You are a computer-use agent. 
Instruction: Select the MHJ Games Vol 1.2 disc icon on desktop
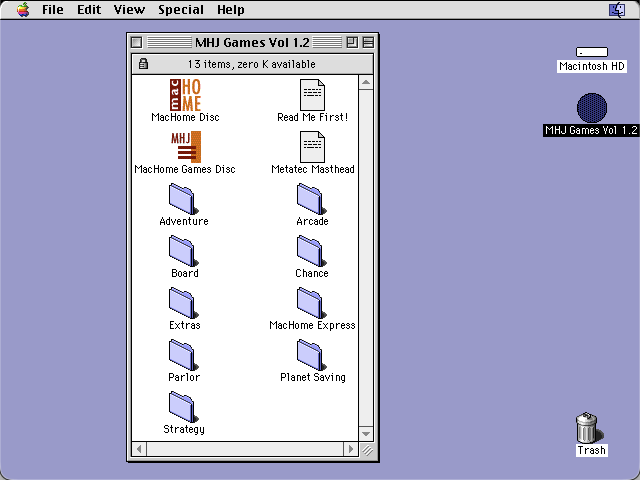point(592,108)
